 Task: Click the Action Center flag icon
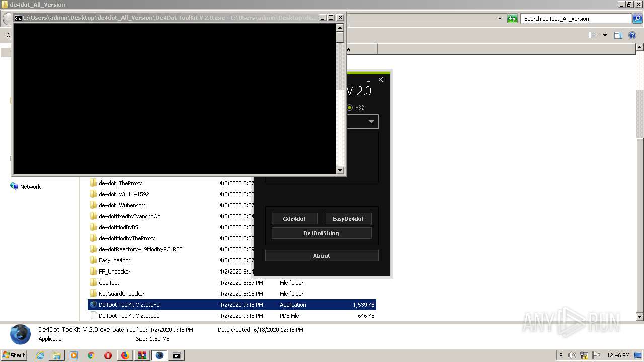pos(595,355)
